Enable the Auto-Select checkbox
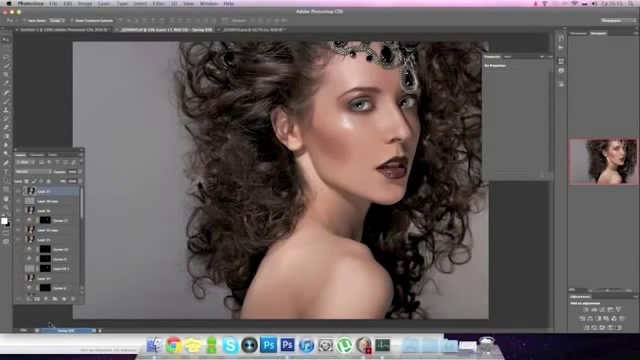Screen dimensions: 640x360 pos(25,20)
